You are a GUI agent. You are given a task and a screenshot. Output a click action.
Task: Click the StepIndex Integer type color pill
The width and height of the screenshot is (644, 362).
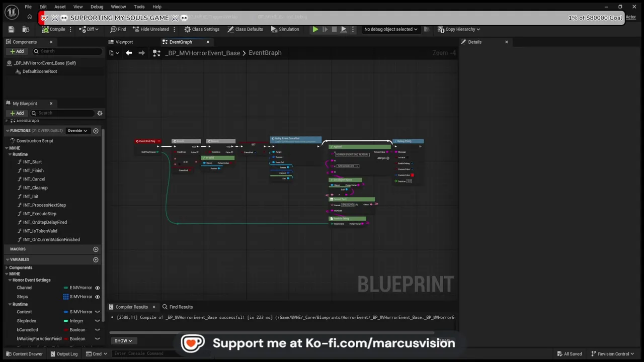(66, 321)
